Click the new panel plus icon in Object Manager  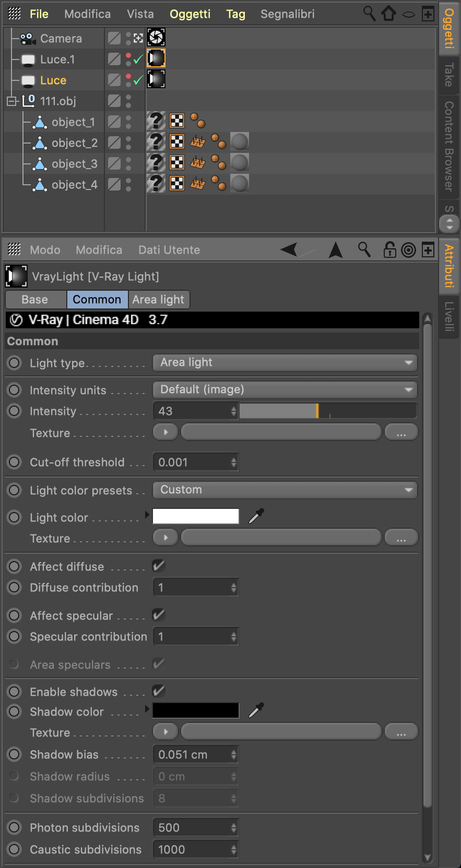(428, 14)
